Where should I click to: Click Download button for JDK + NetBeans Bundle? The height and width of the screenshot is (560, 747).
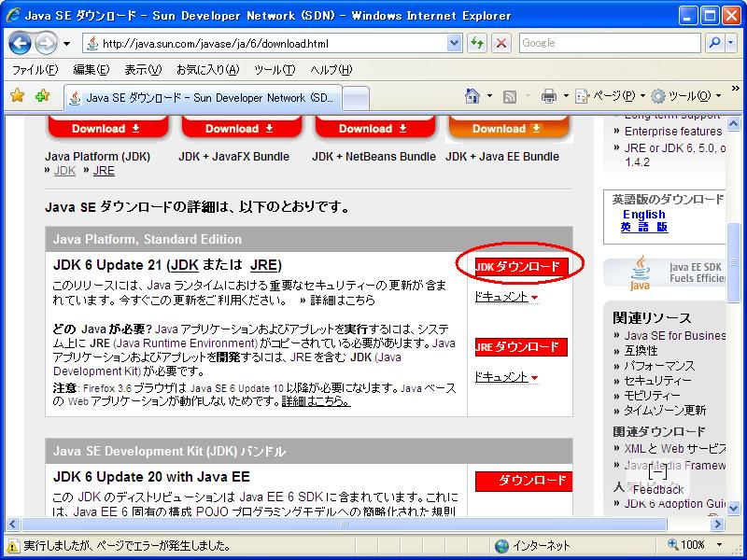click(x=375, y=127)
